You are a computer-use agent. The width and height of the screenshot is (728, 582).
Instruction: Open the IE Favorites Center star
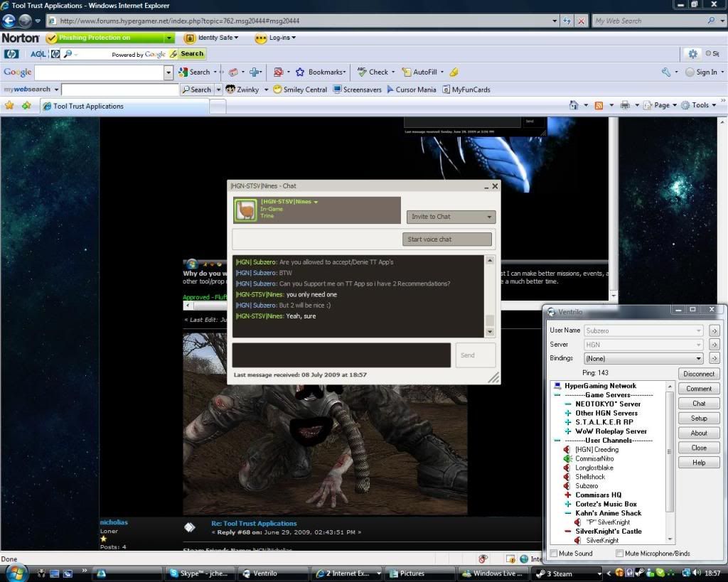[9, 106]
